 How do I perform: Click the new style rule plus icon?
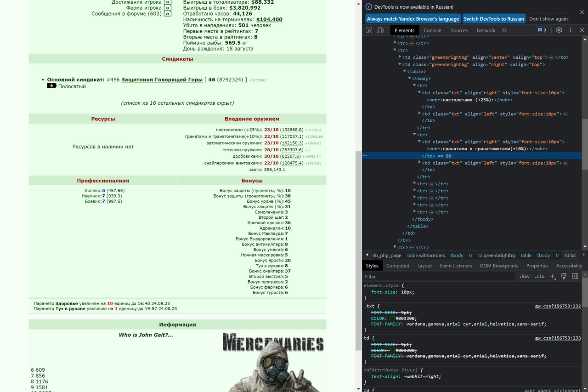pyautogui.click(x=553, y=276)
